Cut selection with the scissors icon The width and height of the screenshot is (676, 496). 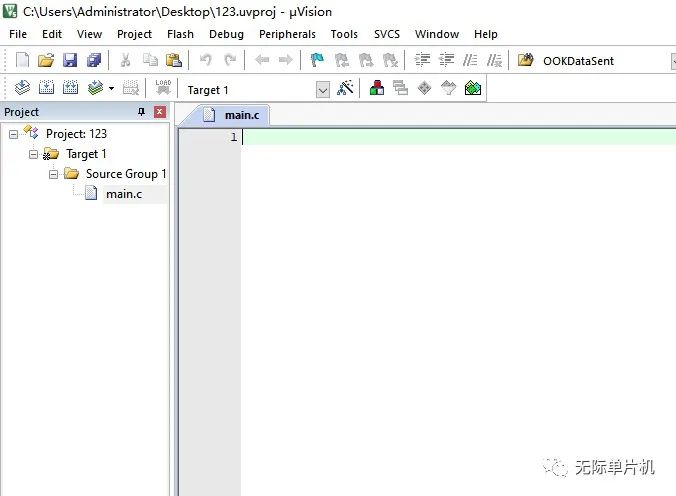pos(125,60)
